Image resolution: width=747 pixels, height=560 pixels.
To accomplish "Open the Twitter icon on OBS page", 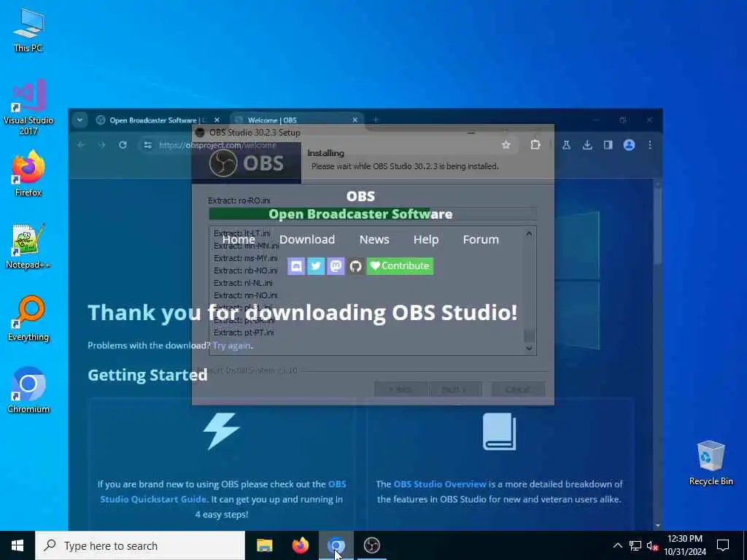I will [x=316, y=266].
